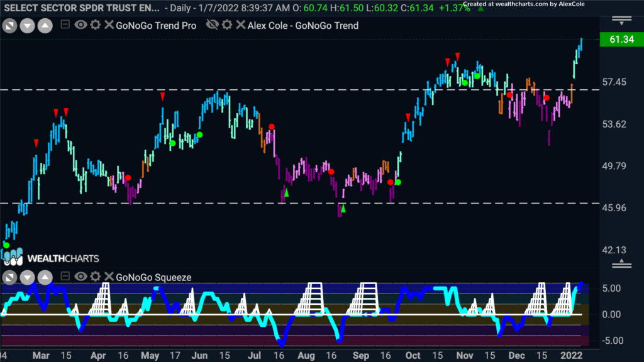Image resolution: width=644 pixels, height=362 pixels.
Task: Click the symbol title SELECT SECTOR SPDR TRUST
Action: click(82, 8)
